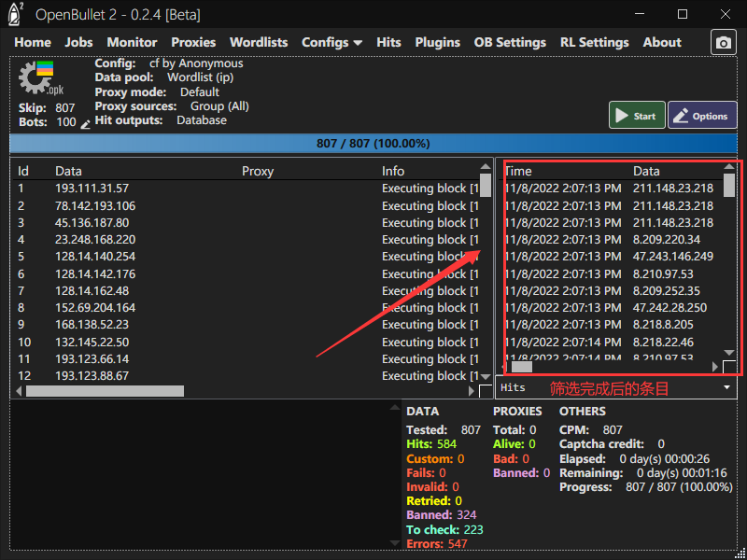The width and height of the screenshot is (747, 560).
Task: Expand the Configs menu dropdown
Action: pyautogui.click(x=331, y=42)
